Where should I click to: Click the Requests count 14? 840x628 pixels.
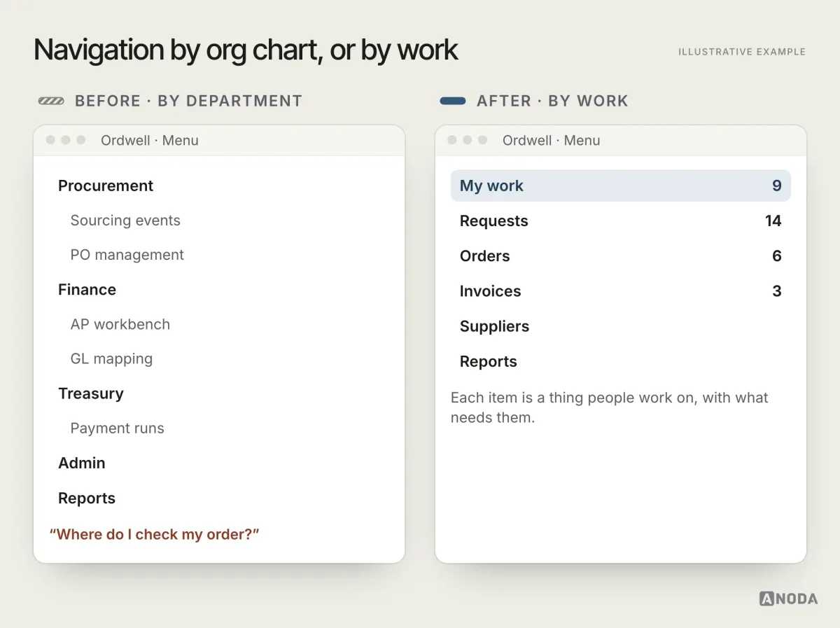(773, 221)
